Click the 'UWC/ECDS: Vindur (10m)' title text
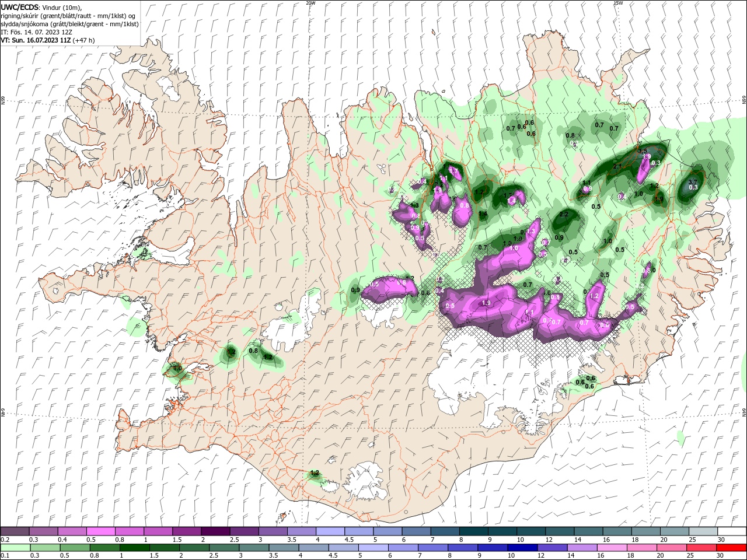The width and height of the screenshot is (747, 560). coord(41,7)
